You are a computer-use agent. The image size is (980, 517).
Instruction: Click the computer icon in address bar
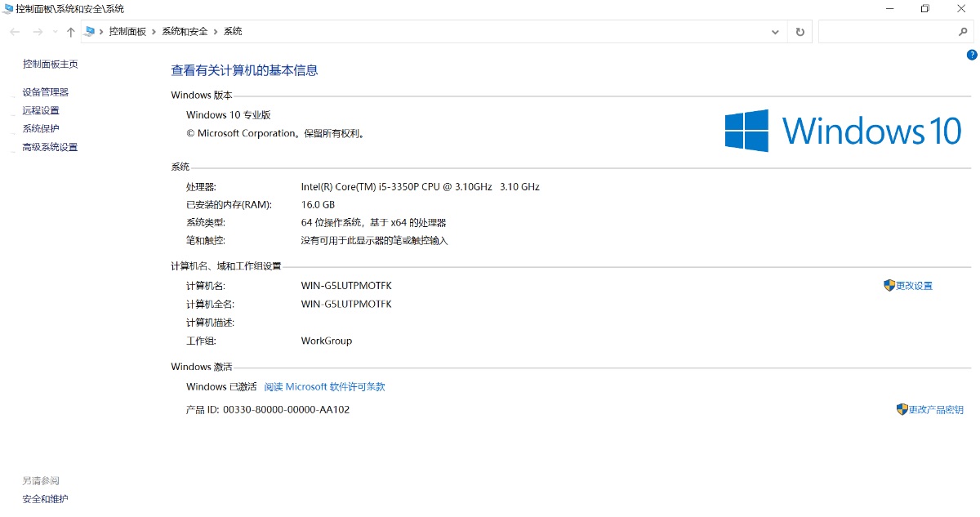(x=90, y=32)
